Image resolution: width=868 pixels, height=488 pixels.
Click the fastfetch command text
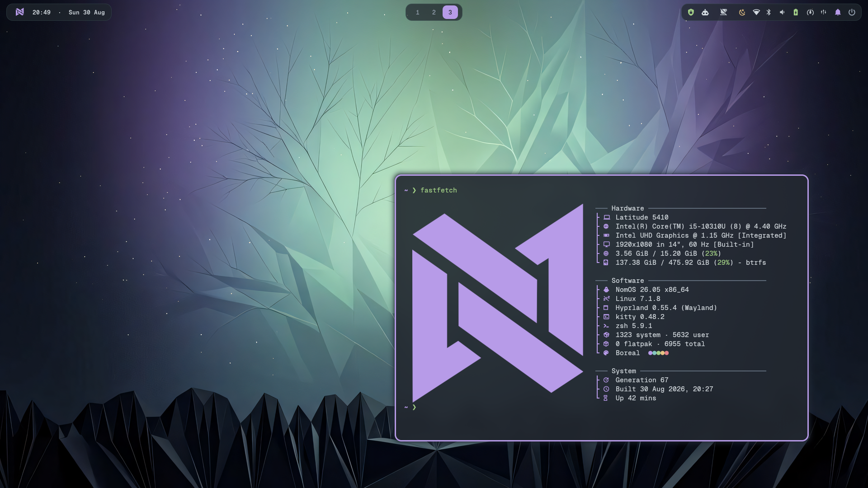(x=439, y=190)
